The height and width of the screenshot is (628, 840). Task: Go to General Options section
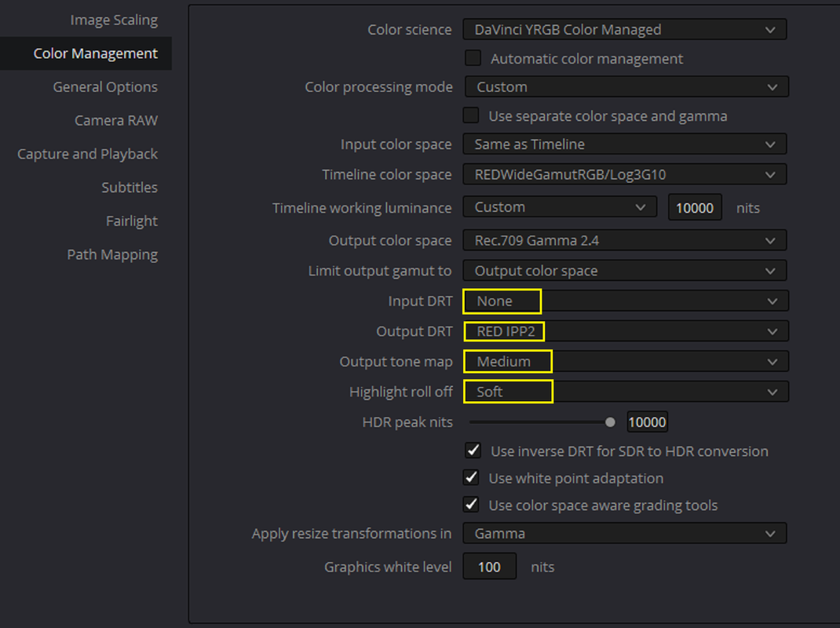(105, 87)
